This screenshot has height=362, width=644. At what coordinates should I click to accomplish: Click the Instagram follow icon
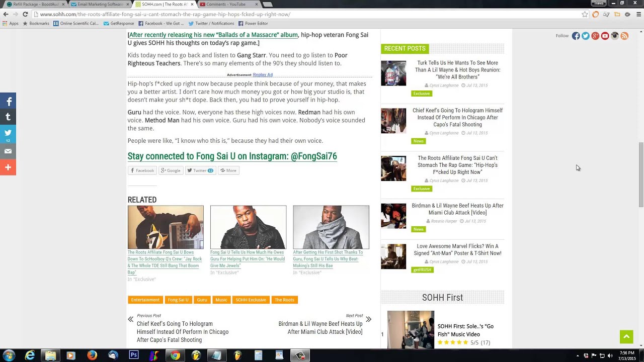tap(615, 36)
